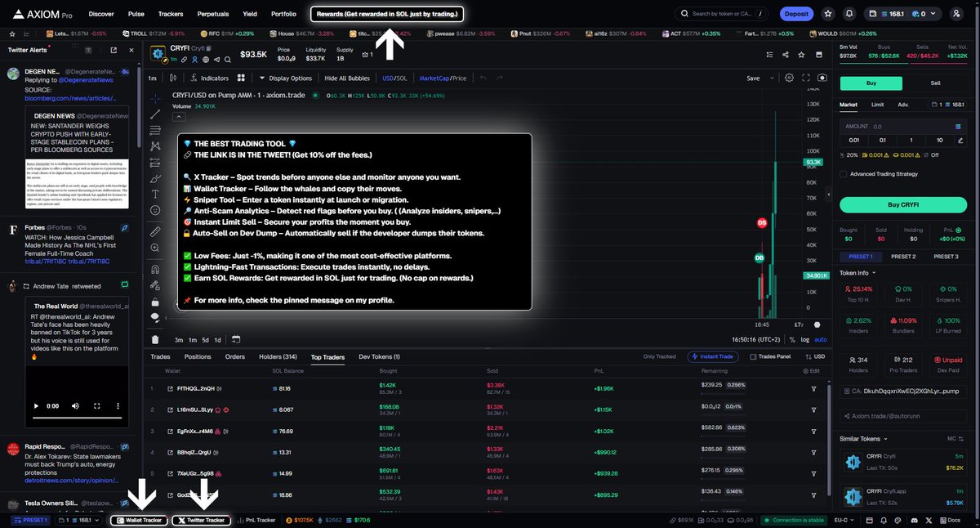The image size is (980, 528).
Task: Switch chart between MarketCap and Price
Action: (443, 78)
